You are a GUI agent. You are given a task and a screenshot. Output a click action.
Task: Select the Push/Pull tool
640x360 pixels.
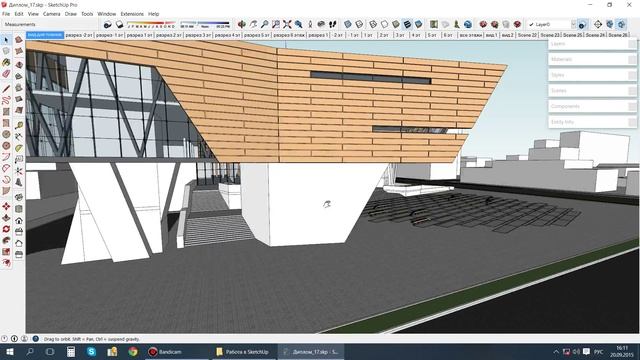pyautogui.click(x=6, y=218)
